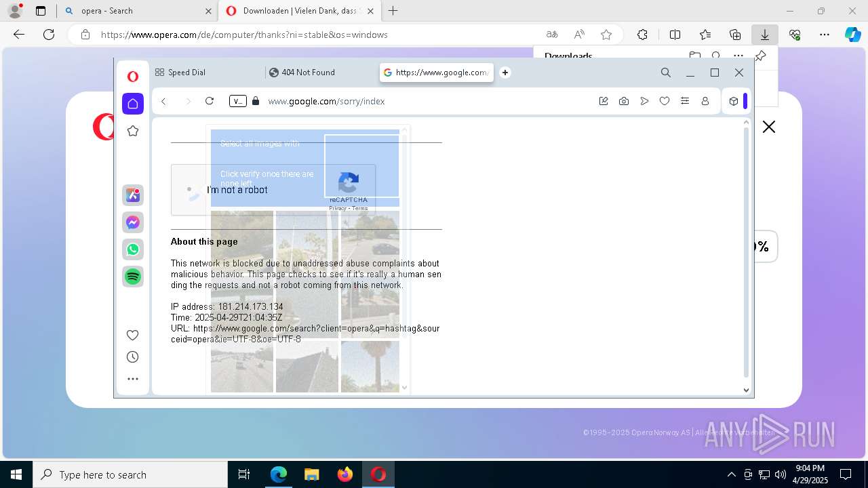The image size is (868, 488).
Task: Click Edge translate page icon
Action: [x=552, y=35]
